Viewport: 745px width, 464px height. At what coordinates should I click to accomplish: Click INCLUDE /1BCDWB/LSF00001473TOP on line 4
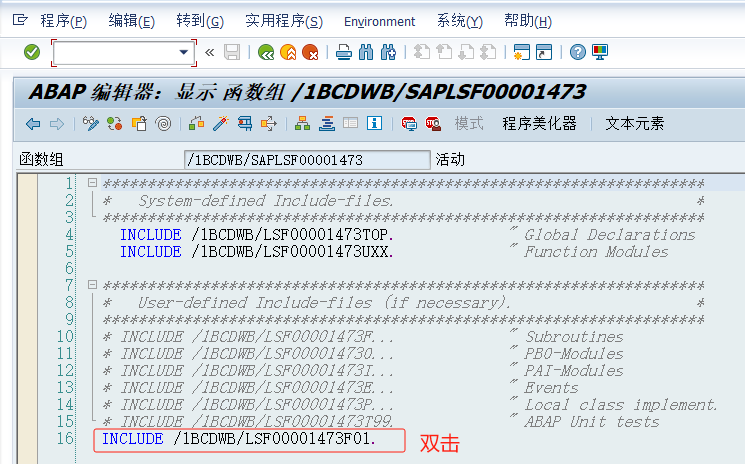click(257, 235)
